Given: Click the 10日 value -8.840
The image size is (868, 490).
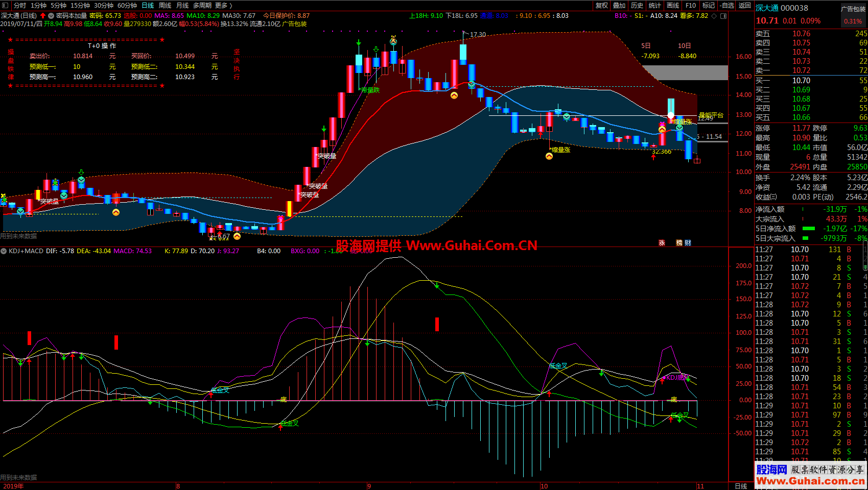Looking at the screenshot, I should [x=687, y=56].
